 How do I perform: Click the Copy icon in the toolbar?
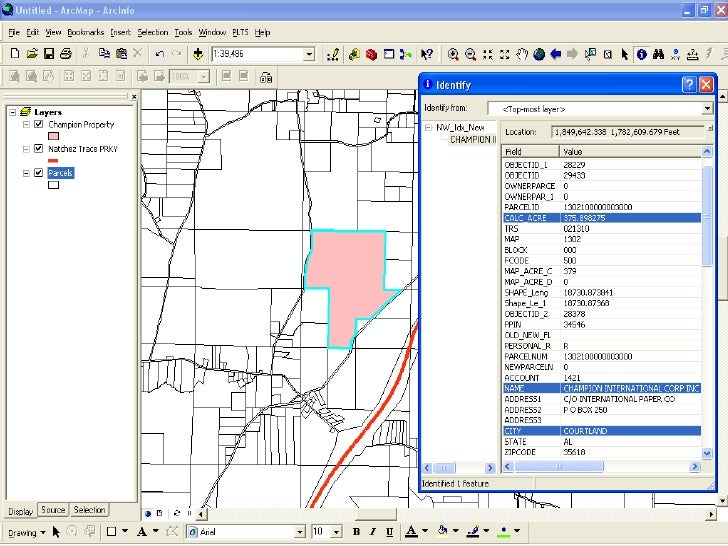pyautogui.click(x=104, y=54)
